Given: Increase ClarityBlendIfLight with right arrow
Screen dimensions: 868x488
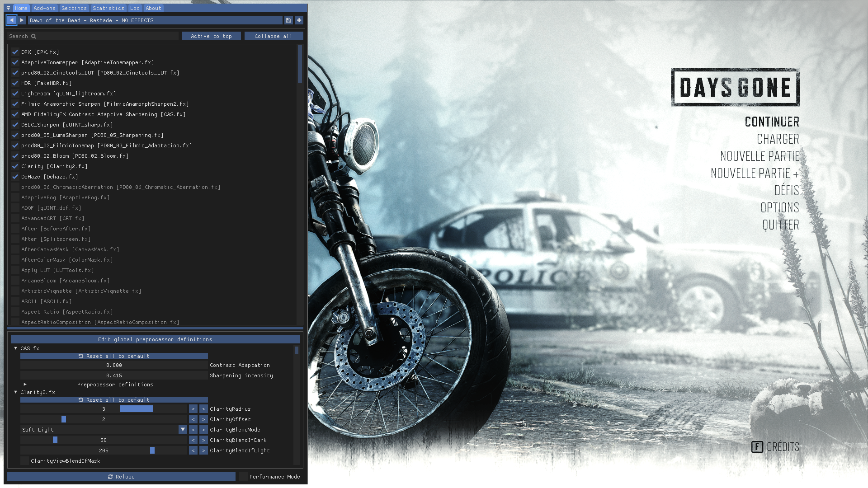Looking at the screenshot, I should (x=203, y=450).
